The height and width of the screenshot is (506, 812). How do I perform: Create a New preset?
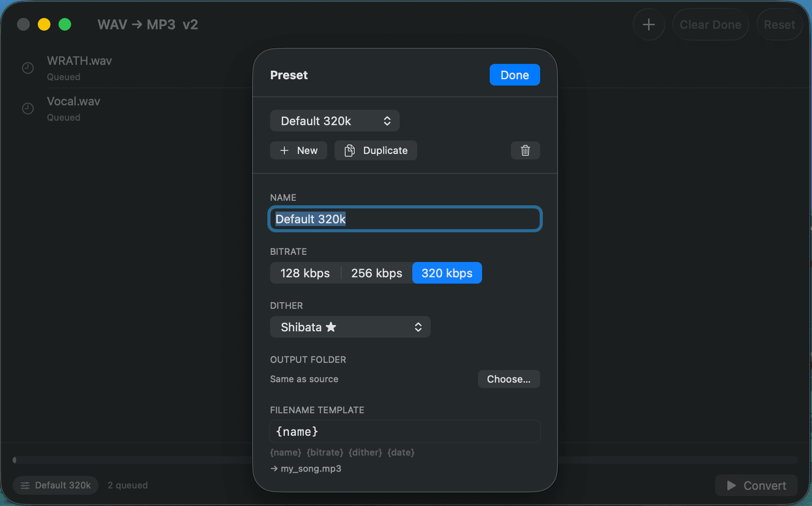tap(298, 150)
